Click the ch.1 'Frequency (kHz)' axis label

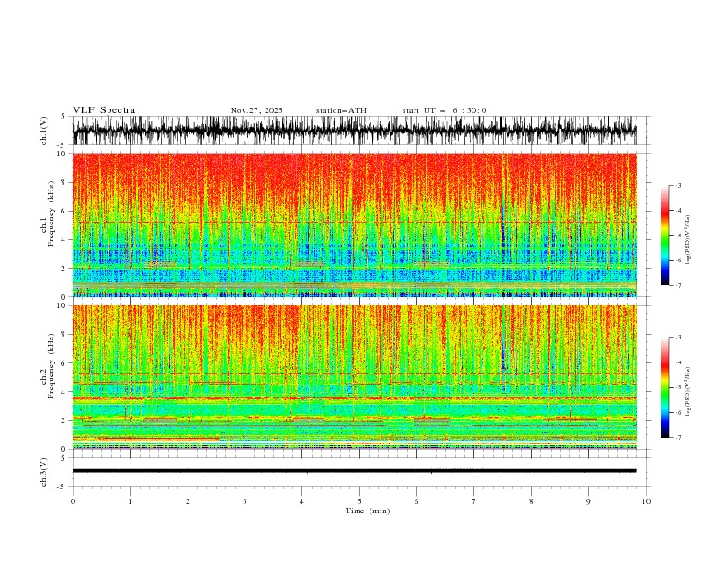[x=51, y=214]
